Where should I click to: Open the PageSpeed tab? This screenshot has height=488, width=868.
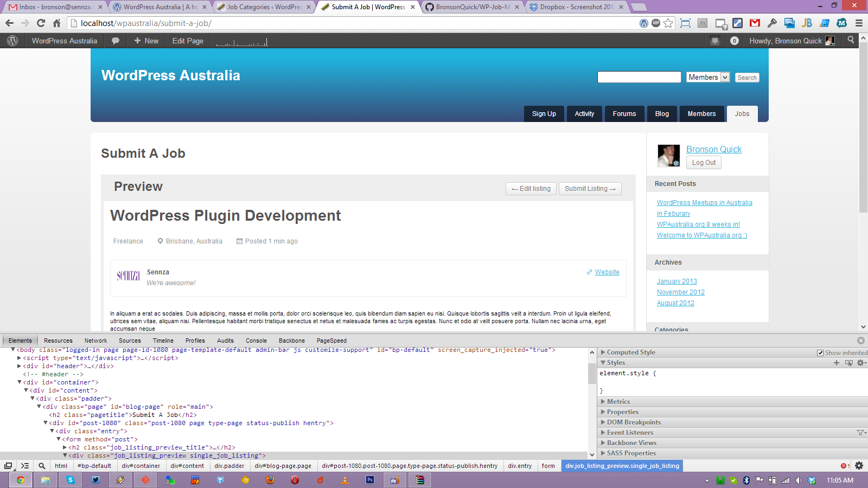(331, 341)
